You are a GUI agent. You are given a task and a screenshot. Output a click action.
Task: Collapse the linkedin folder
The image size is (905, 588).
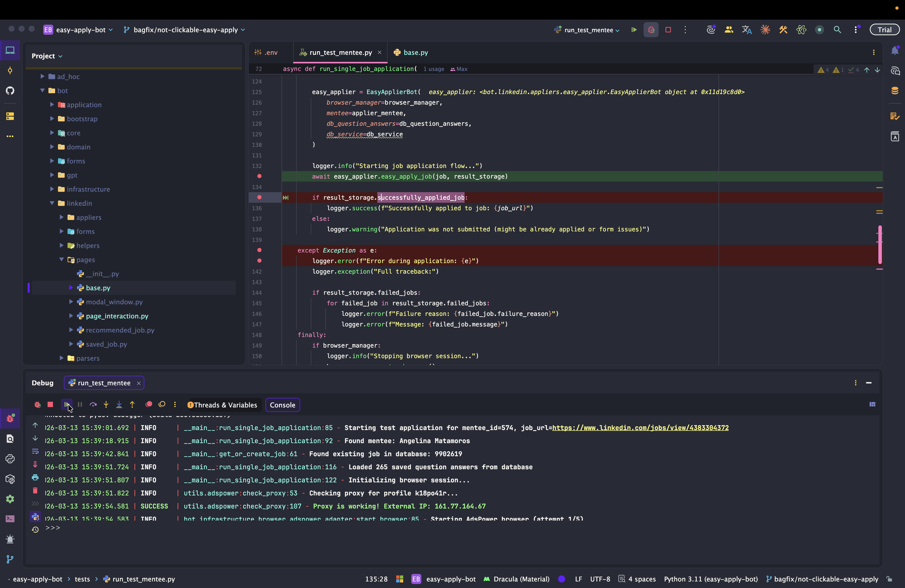[x=52, y=203]
